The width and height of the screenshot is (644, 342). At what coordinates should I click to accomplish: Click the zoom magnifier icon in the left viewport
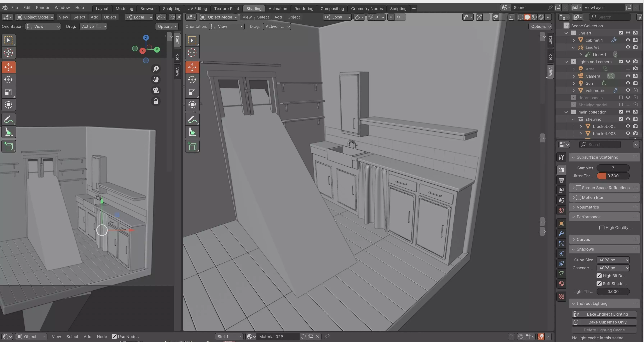click(x=156, y=69)
